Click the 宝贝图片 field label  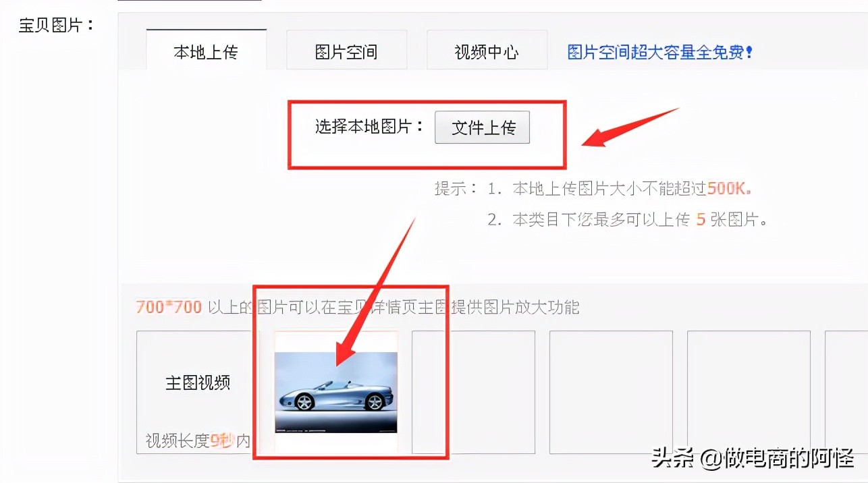click(x=57, y=26)
